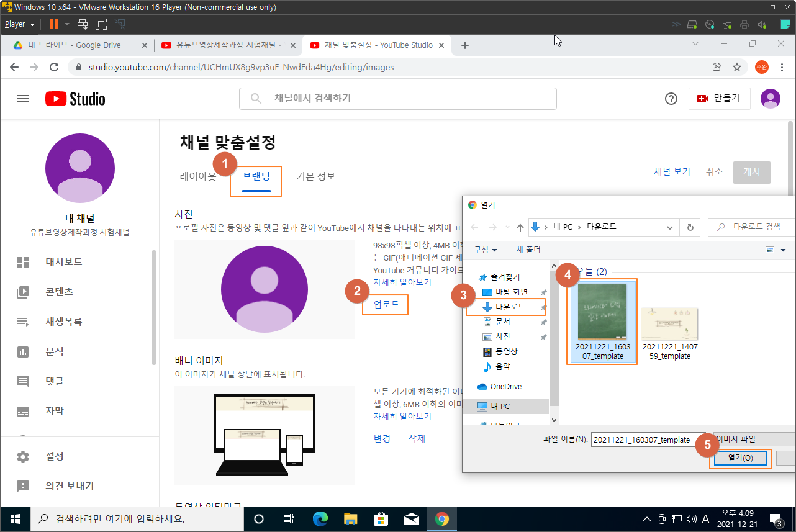Open 자세히 알아보기 under profile picture
This screenshot has width=796, height=532.
pyautogui.click(x=402, y=282)
